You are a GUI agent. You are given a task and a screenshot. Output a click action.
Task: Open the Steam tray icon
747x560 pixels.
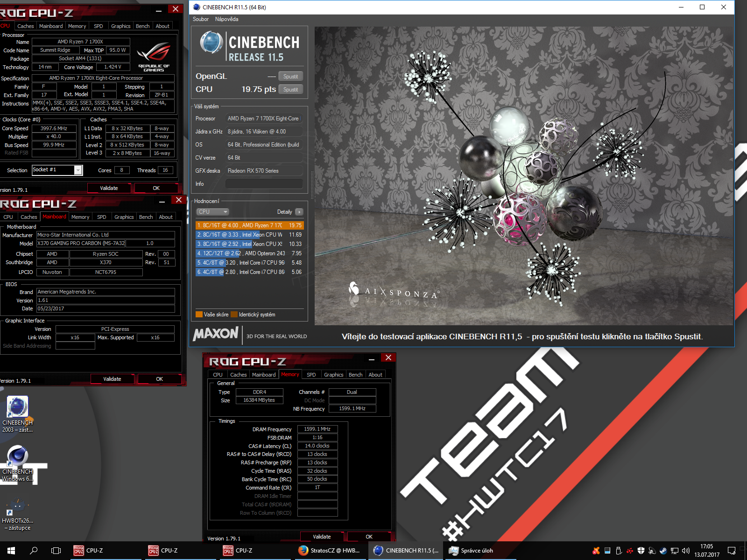point(663,551)
